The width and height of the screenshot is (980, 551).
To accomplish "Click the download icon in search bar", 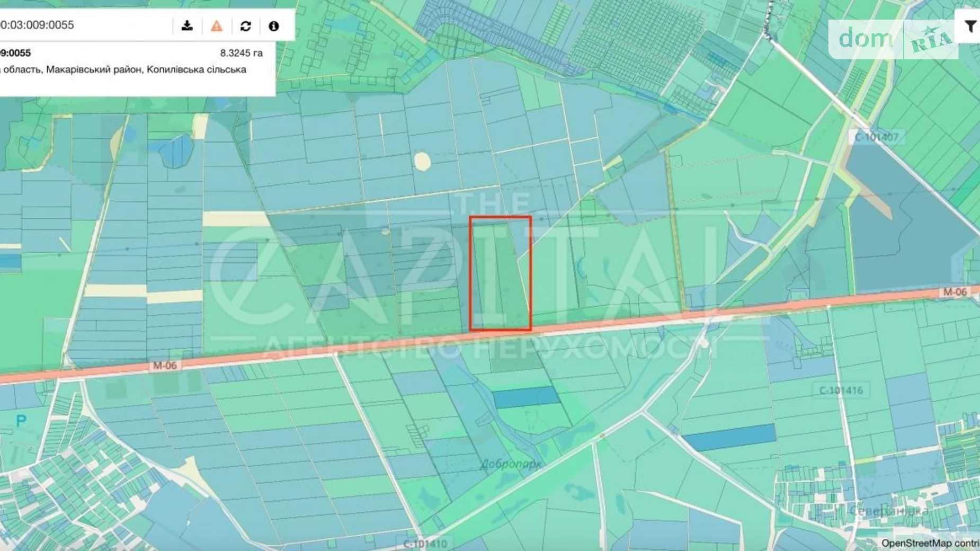I will [187, 25].
